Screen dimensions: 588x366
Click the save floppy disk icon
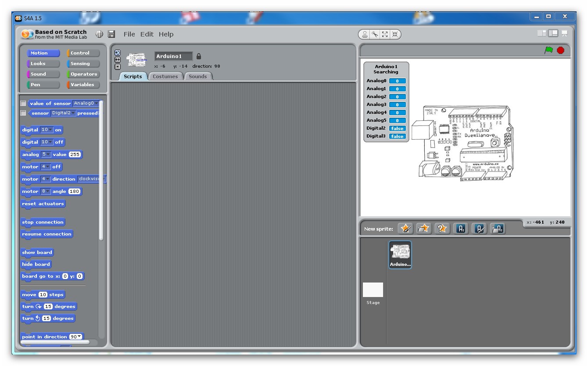coord(111,34)
